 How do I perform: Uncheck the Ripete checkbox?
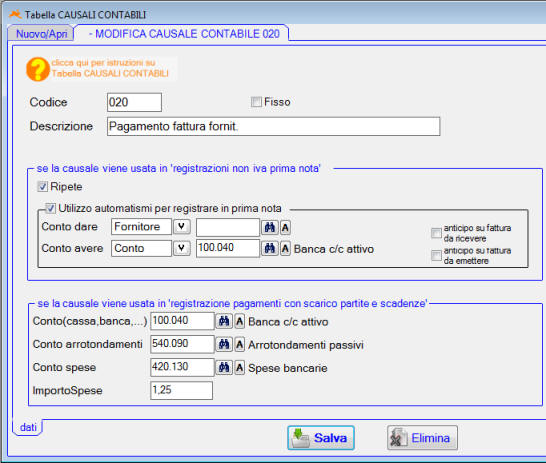(42, 187)
